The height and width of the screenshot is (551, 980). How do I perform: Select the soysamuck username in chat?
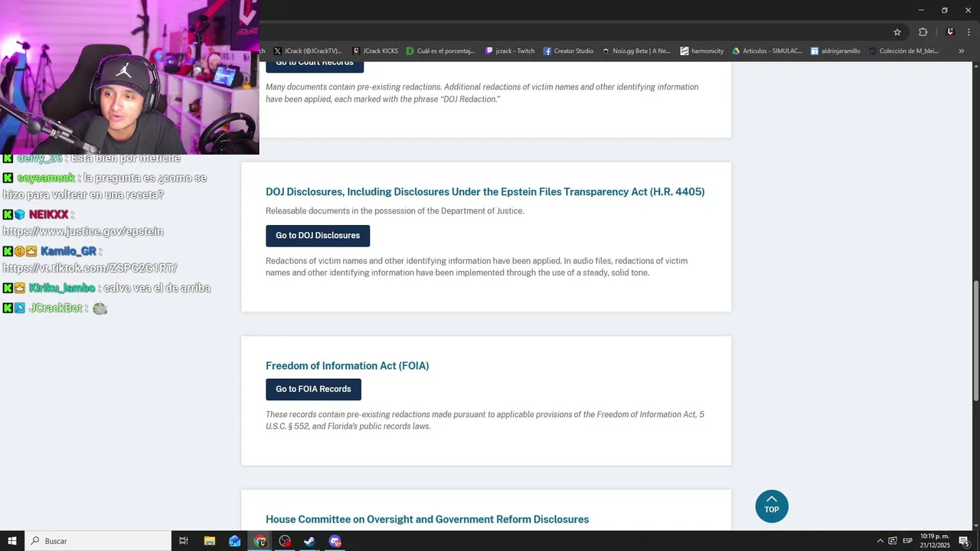pyautogui.click(x=47, y=178)
